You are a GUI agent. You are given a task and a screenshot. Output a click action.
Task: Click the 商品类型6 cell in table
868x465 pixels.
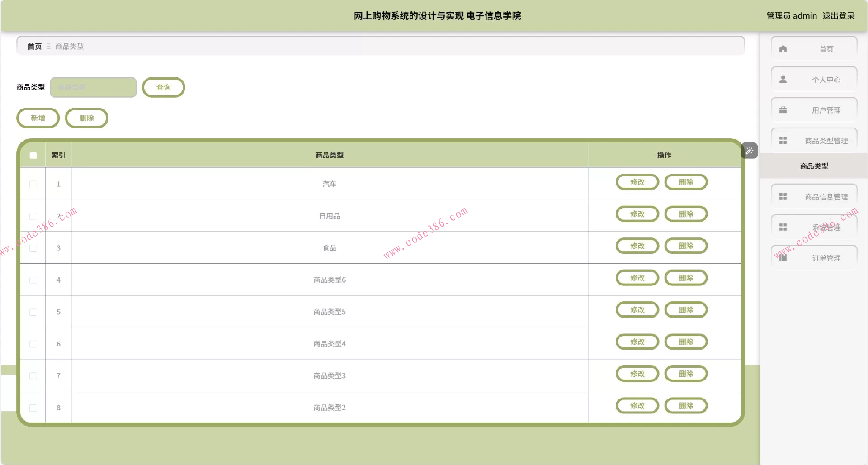tap(330, 280)
